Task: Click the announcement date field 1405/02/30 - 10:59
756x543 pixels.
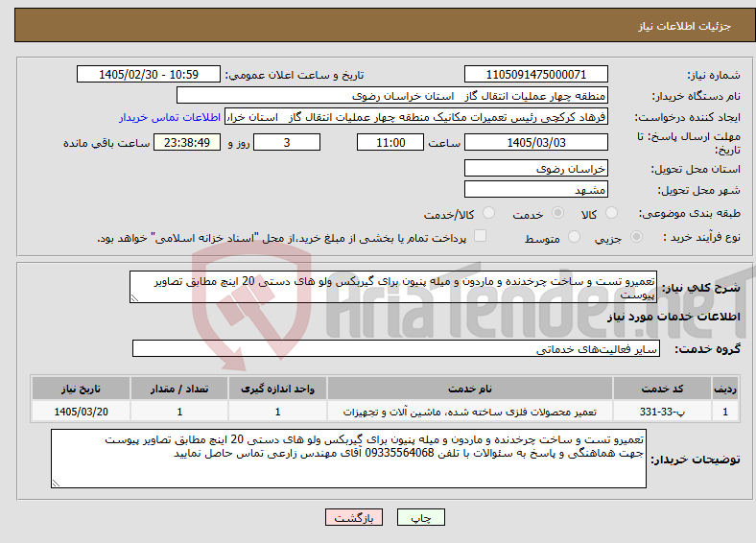Action: 149,74
